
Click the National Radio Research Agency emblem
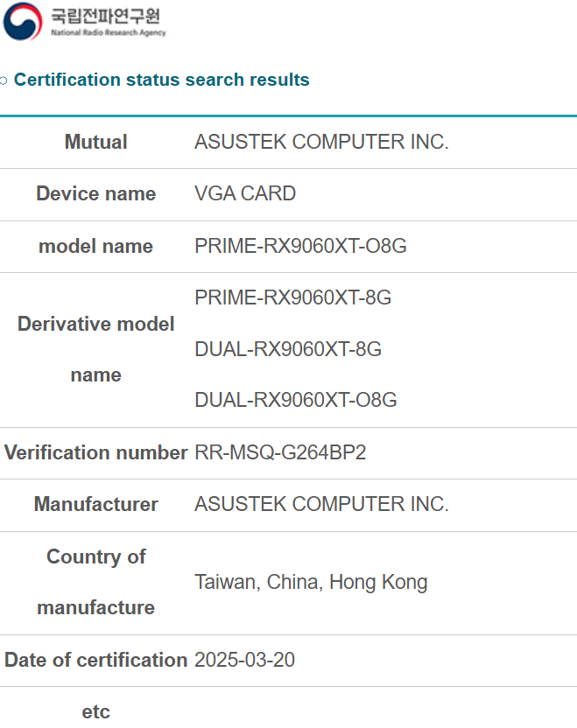click(x=23, y=21)
